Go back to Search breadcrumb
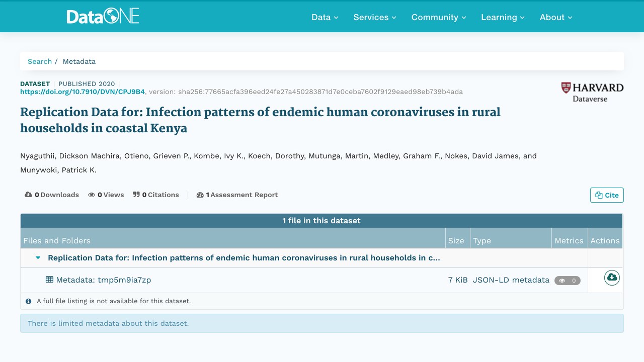The width and height of the screenshot is (644, 362). tap(40, 61)
